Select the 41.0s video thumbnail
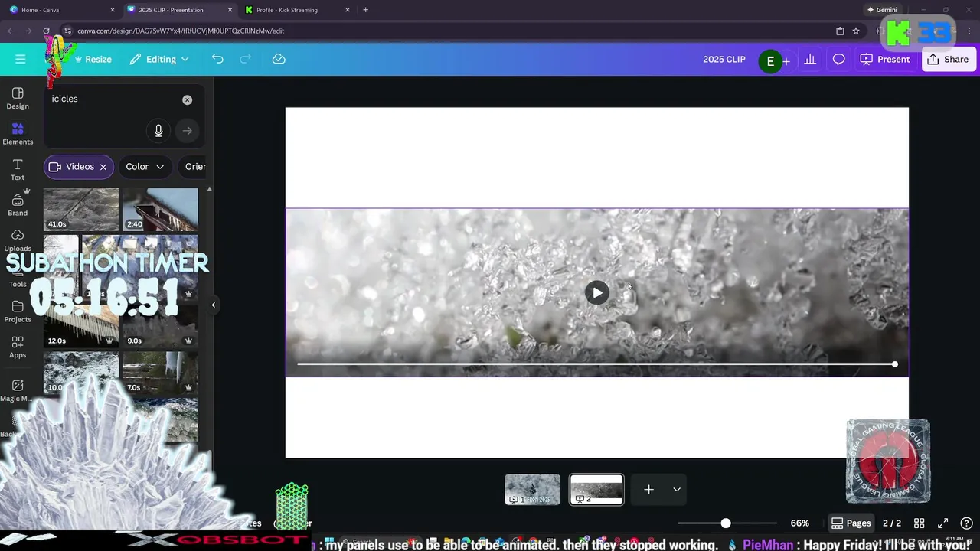The height and width of the screenshot is (551, 980). [81, 209]
